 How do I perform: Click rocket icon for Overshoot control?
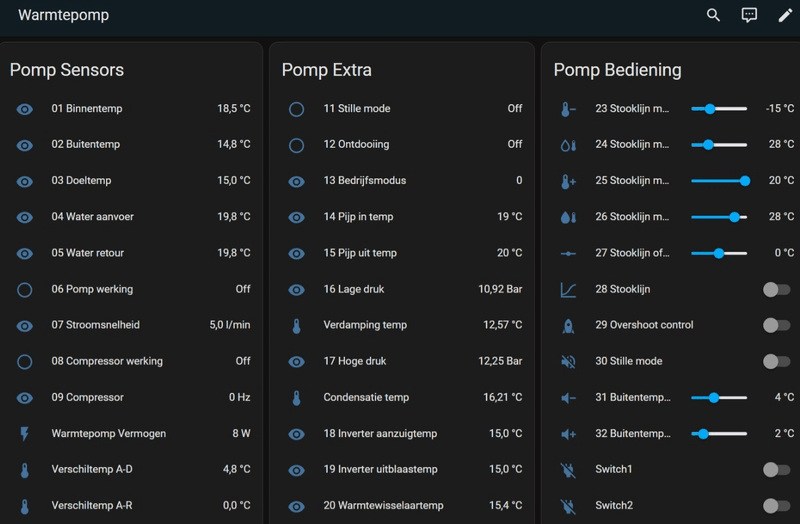[568, 326]
